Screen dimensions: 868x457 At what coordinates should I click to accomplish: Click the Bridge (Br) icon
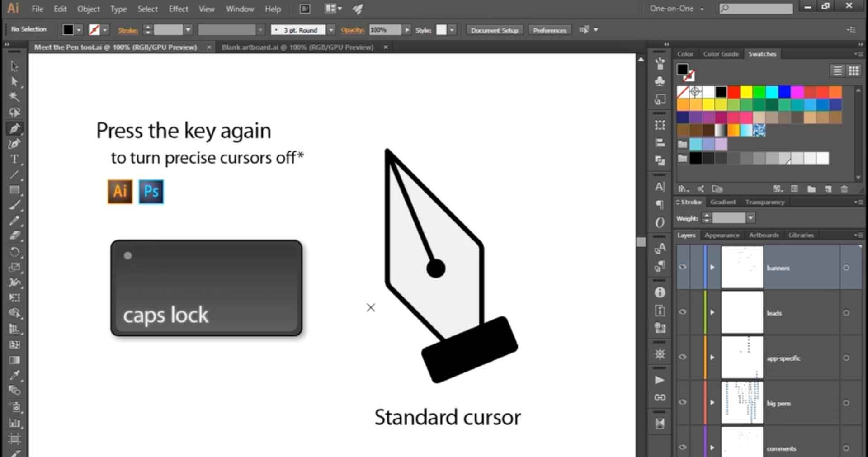[305, 9]
